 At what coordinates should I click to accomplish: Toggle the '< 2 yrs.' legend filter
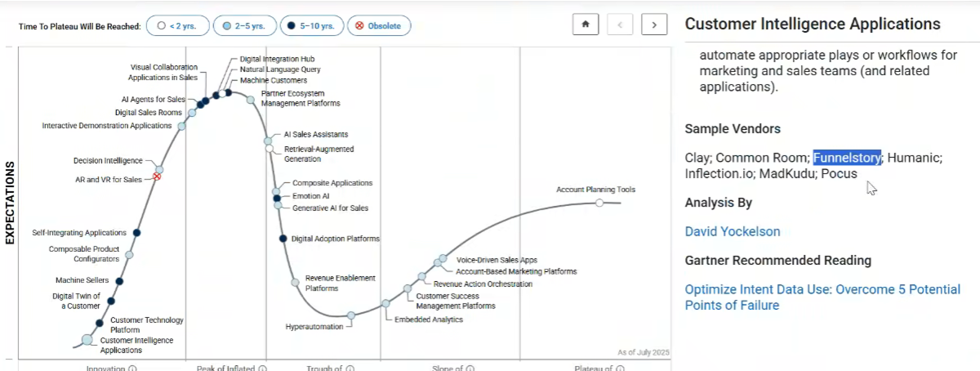tap(177, 26)
